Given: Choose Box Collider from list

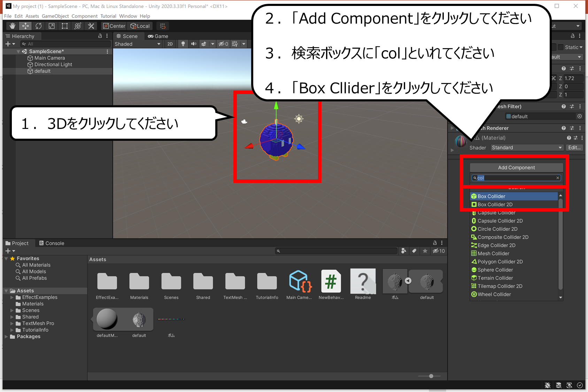Looking at the screenshot, I should pyautogui.click(x=513, y=197).
